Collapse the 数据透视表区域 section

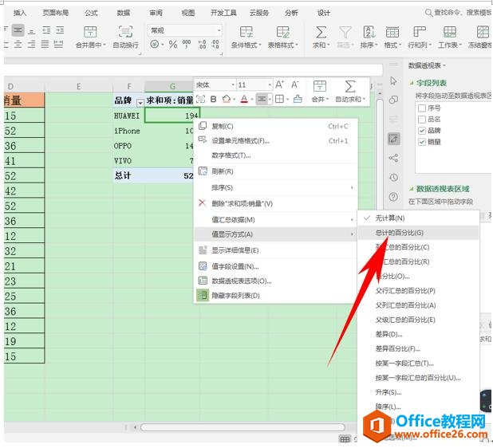pos(412,189)
